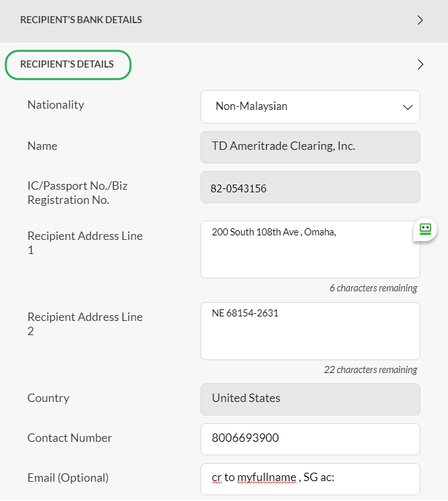Click the Email (Optional) label text

click(68, 478)
